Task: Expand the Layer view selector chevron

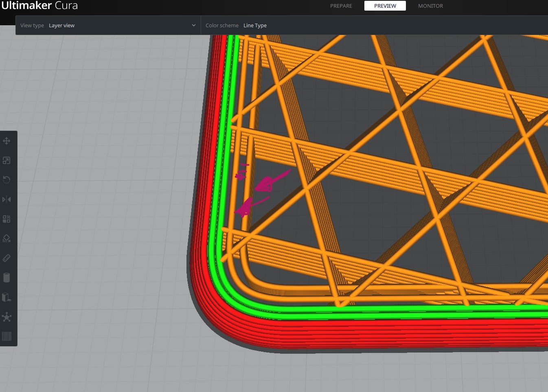Action: click(193, 25)
